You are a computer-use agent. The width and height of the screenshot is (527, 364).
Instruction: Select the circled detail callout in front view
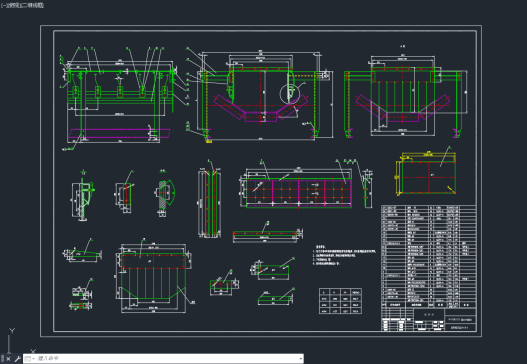point(289,93)
